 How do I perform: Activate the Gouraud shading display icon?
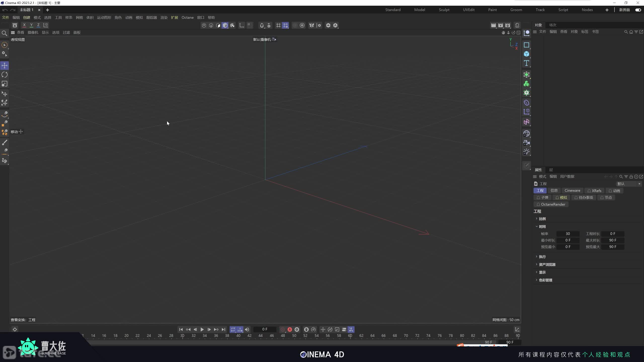click(x=225, y=25)
